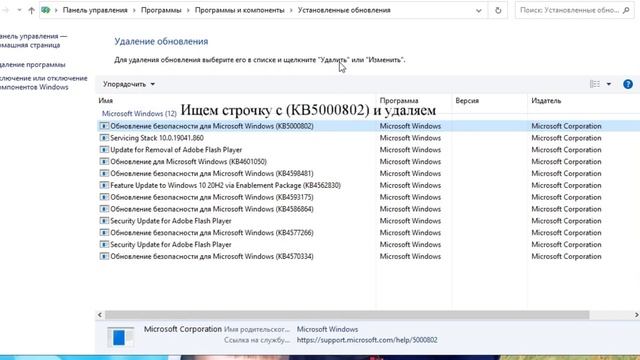Click icon beside Servicing Stack 10.0.19041.860
640x360 pixels.
[104, 138]
